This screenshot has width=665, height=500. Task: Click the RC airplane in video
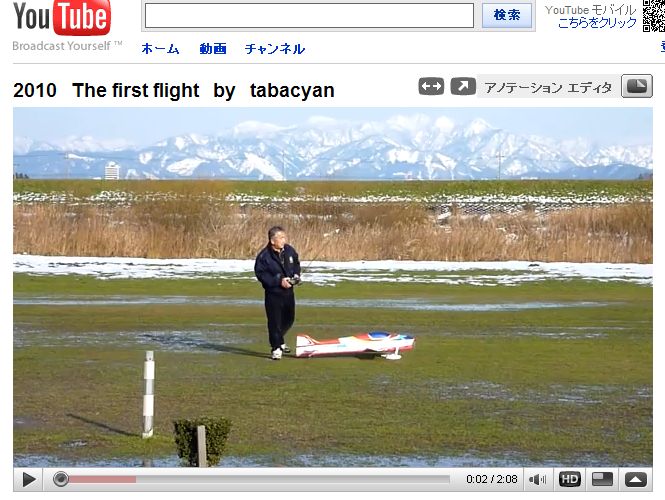click(355, 345)
